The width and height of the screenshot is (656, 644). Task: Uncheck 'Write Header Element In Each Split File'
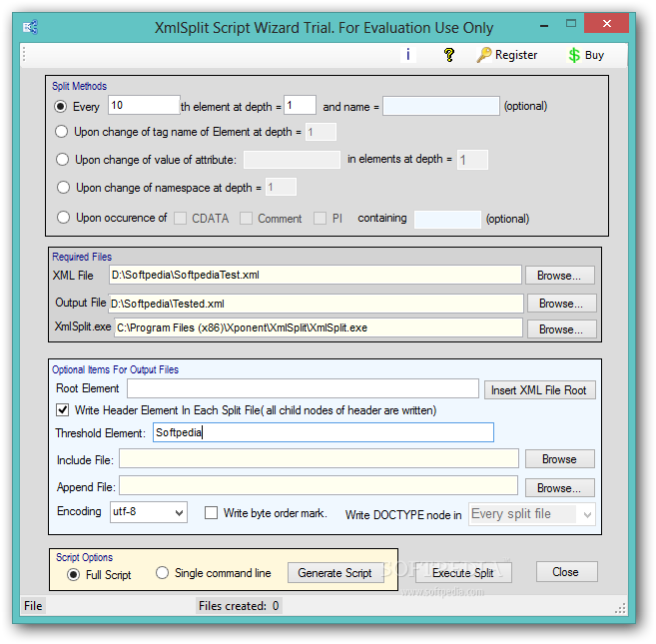click(62, 409)
